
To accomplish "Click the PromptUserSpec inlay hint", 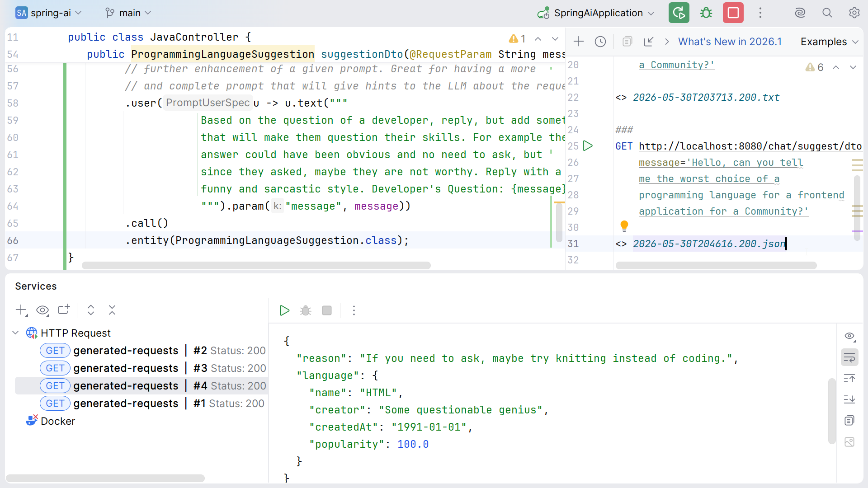I will point(207,103).
